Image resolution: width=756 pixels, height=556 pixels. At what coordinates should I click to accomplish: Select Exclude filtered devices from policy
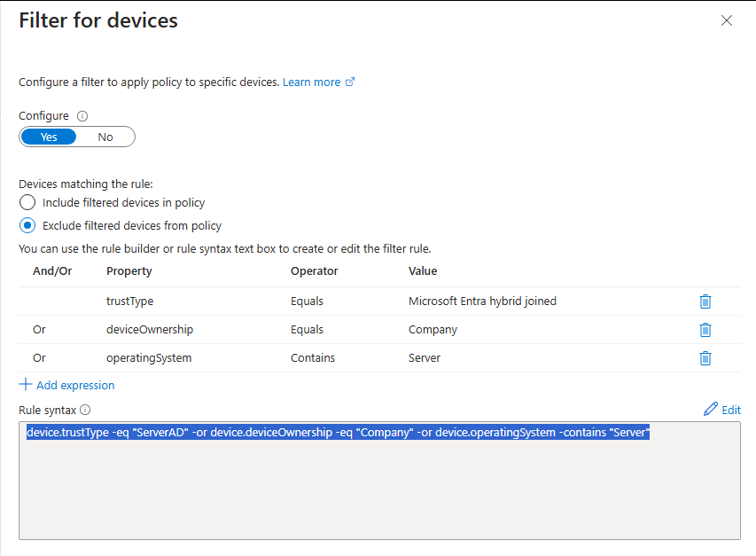[x=27, y=225]
